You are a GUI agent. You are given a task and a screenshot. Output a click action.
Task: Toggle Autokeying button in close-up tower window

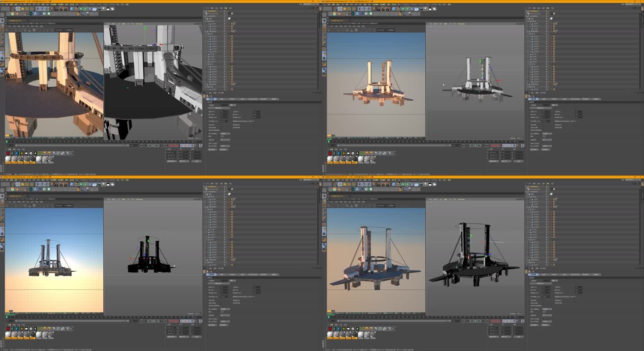(173, 145)
